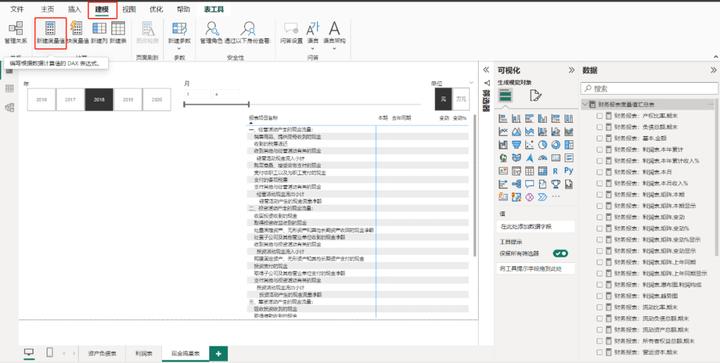720x363 pixels.
Task: Select year 2020 slicer button
Action: point(157,99)
